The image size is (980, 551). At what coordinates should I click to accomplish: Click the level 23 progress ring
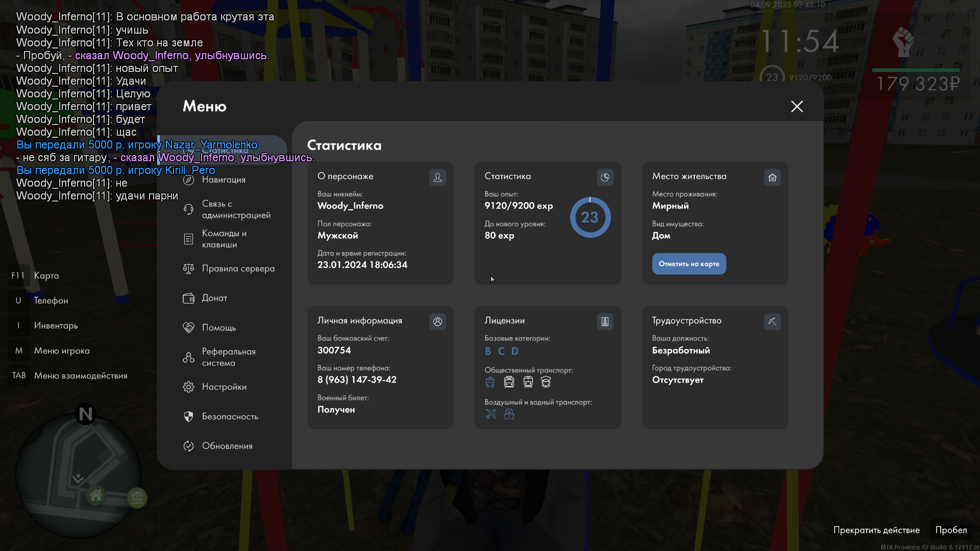point(590,218)
